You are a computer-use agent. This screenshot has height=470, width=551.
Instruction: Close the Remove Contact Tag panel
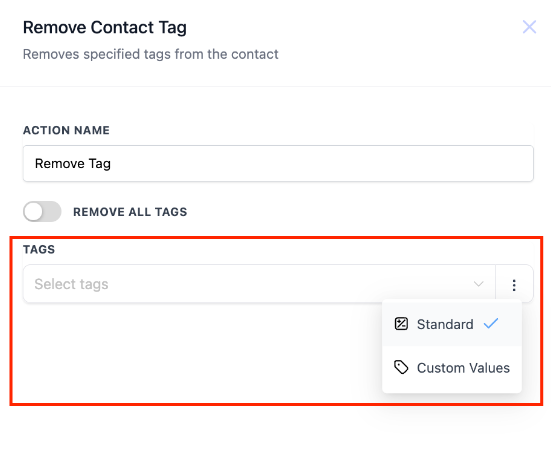[529, 27]
